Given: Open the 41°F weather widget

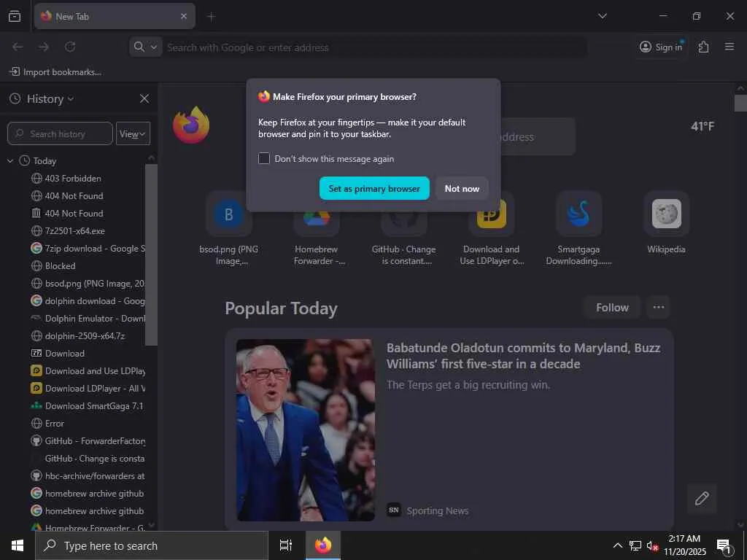Looking at the screenshot, I should [703, 127].
